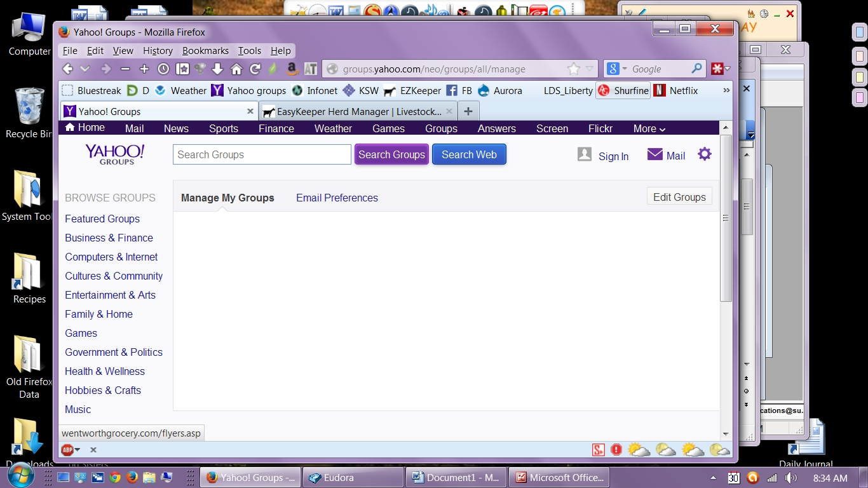Click the Amazon toolbar icon
This screenshot has height=488, width=868.
tap(292, 69)
